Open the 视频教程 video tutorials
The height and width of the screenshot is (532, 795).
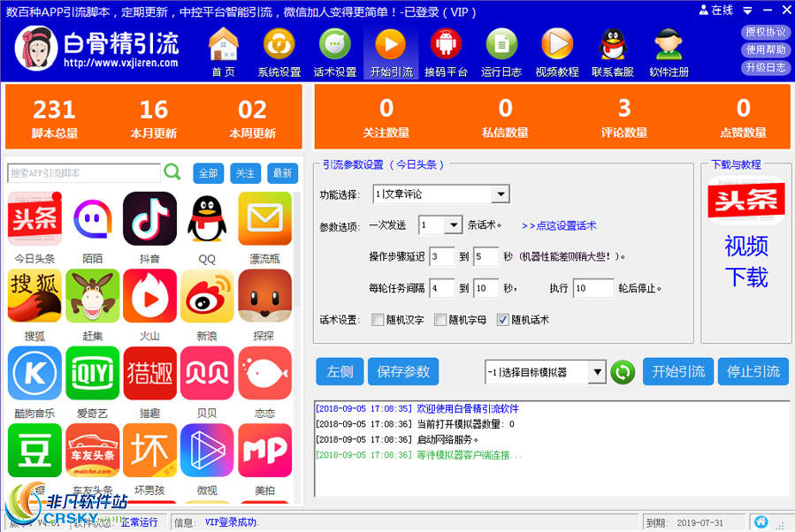coord(557,50)
